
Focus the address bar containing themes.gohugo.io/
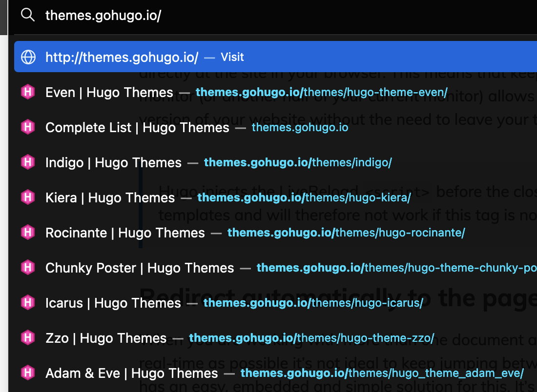click(x=272, y=16)
